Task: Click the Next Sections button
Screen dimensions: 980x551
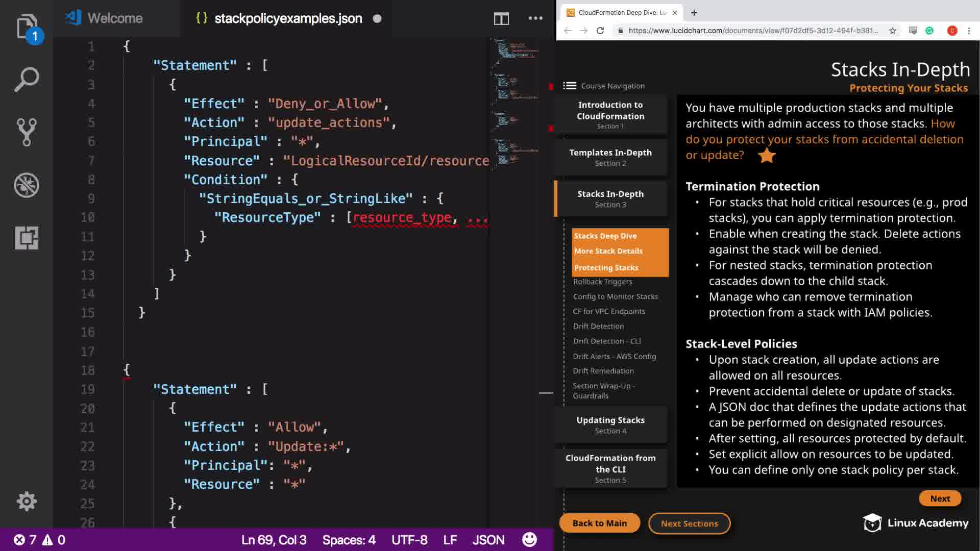Action: point(689,523)
